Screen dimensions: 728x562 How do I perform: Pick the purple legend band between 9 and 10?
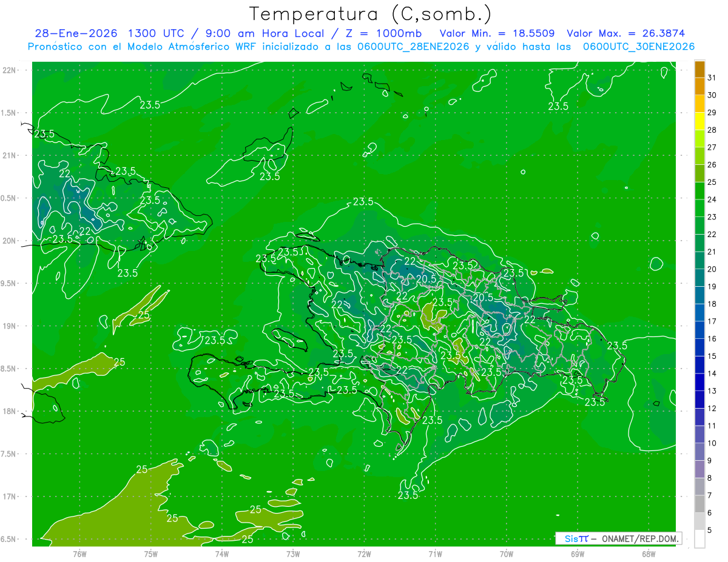[x=699, y=452]
